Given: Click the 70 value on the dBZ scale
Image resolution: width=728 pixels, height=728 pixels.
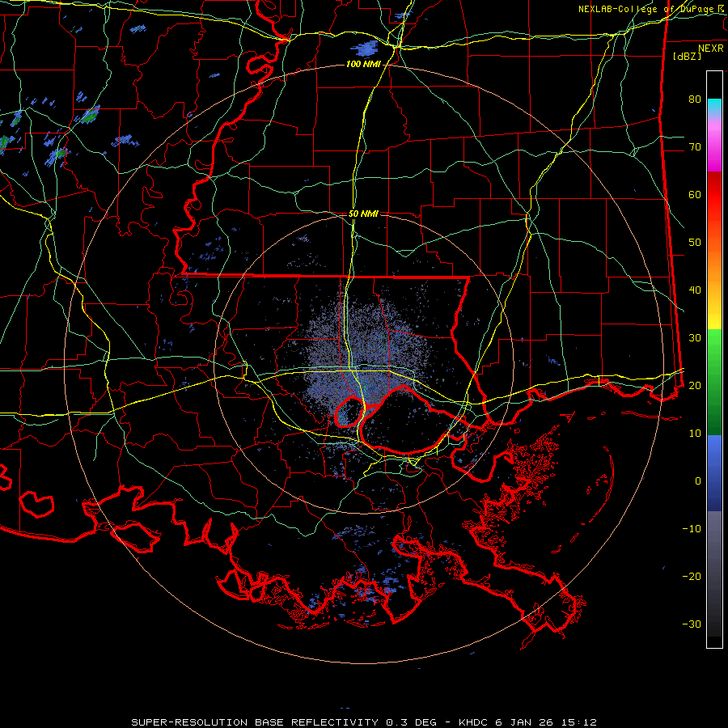Looking at the screenshot, I should point(695,146).
